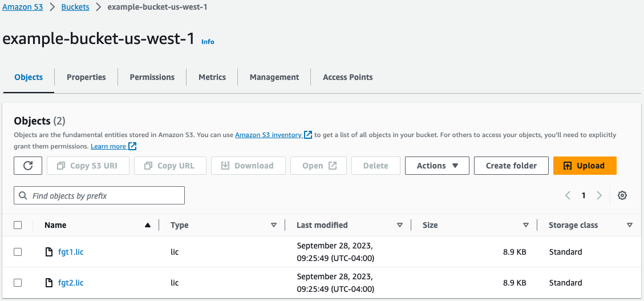Click the Copy S3 URI button
The height and width of the screenshot is (301, 644).
pyautogui.click(x=88, y=166)
